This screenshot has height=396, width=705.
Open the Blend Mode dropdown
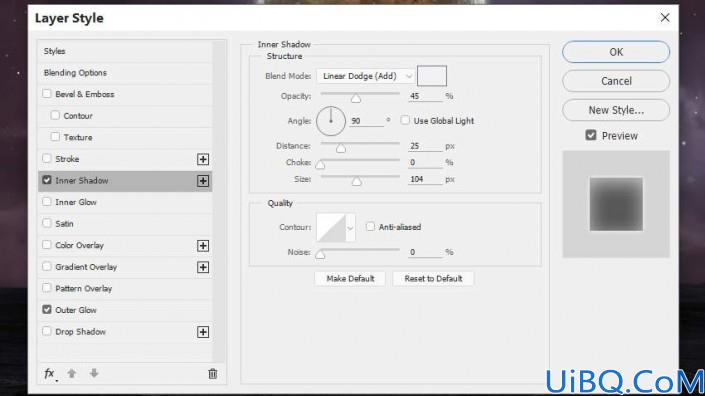click(x=365, y=76)
